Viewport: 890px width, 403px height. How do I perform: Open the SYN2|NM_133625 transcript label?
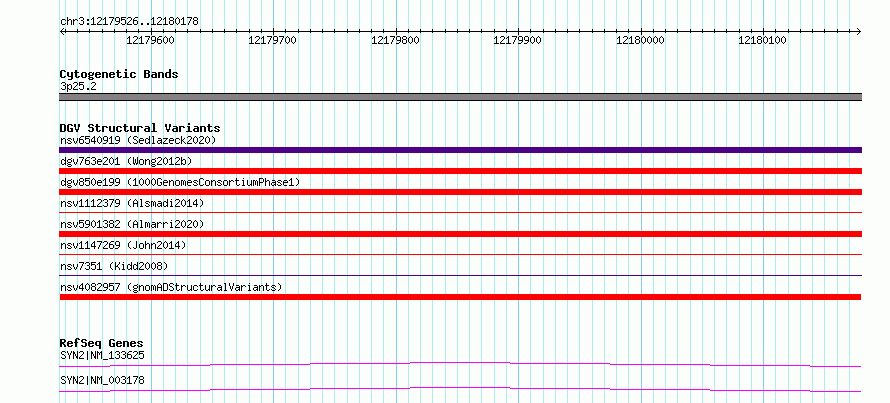tap(102, 356)
